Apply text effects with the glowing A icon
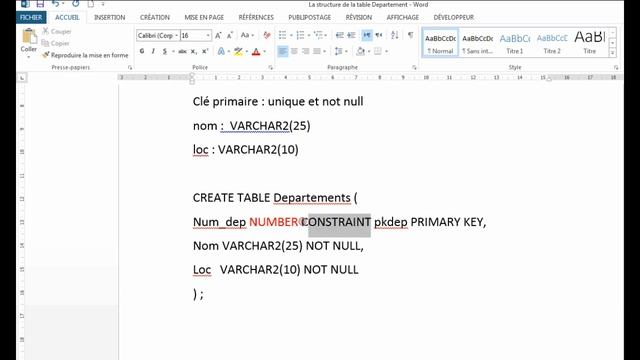 (221, 51)
